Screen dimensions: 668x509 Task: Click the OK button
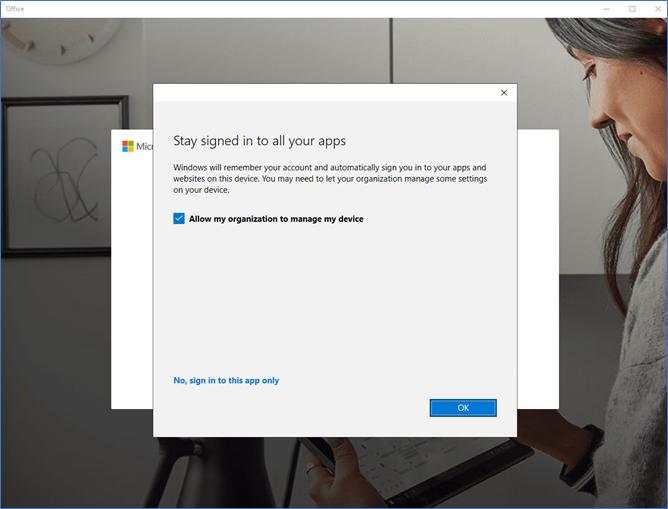tap(463, 408)
